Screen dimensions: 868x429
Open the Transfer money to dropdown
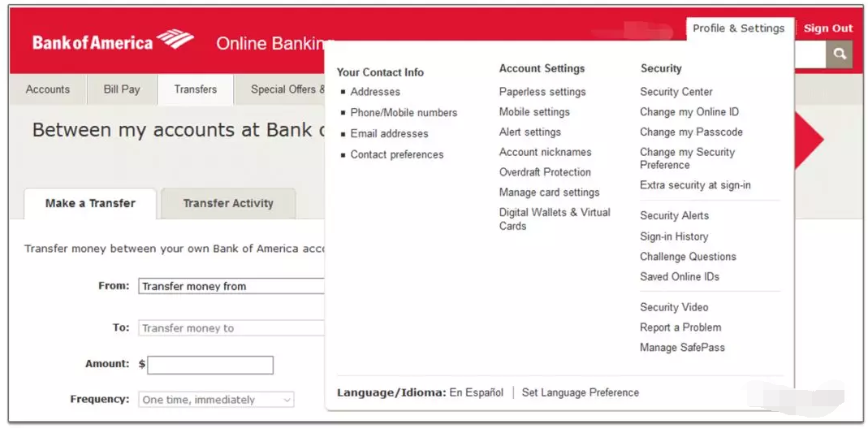tap(231, 328)
